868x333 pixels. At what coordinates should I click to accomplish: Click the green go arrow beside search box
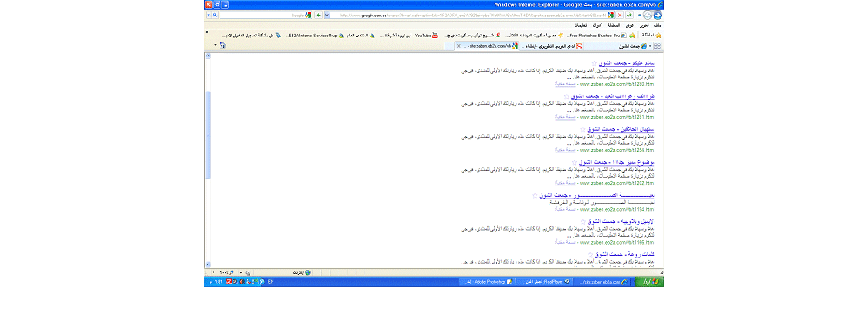click(319, 15)
